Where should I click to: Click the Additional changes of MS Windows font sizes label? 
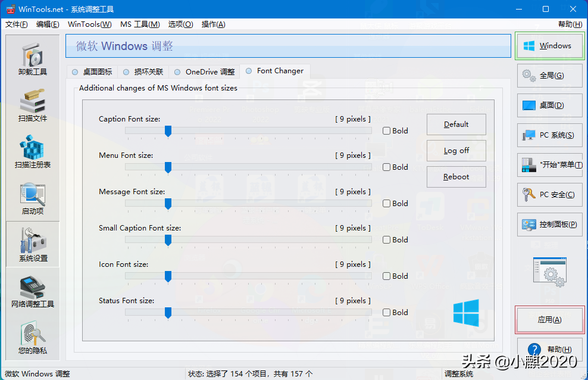point(158,88)
